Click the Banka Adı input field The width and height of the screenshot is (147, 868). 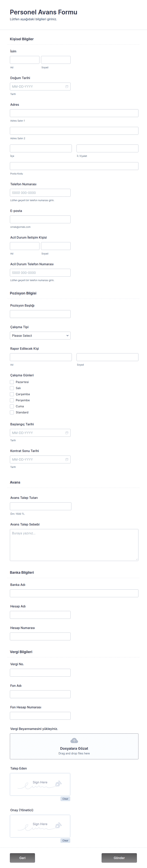pos(74,593)
